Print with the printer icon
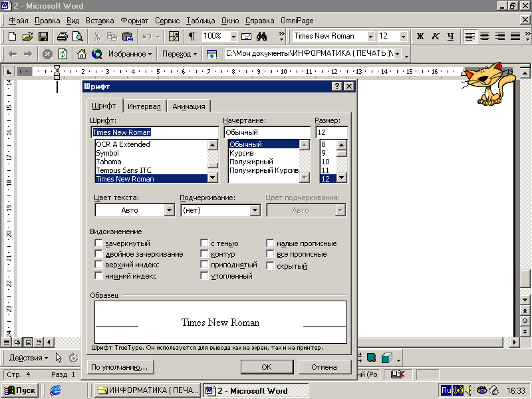The image size is (532, 399). point(63,37)
